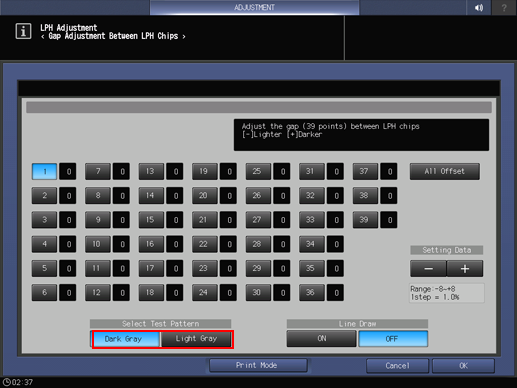
Task: Select gap point 3
Action: (44, 220)
